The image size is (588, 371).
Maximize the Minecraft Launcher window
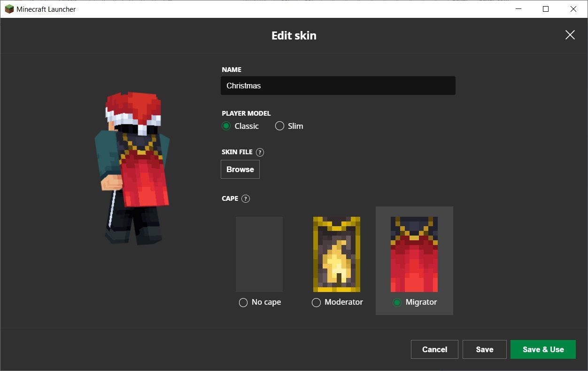546,9
